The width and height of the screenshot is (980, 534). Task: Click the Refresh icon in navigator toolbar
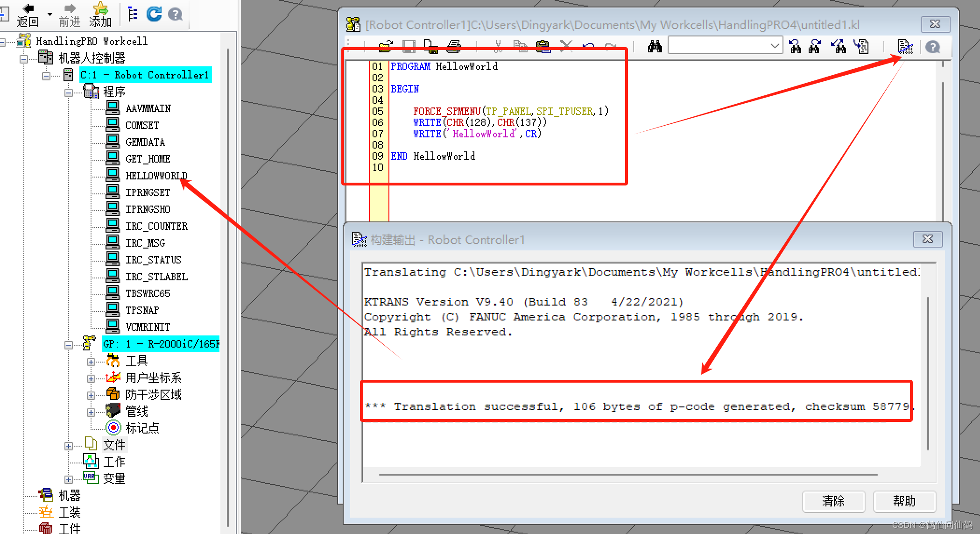coord(154,14)
